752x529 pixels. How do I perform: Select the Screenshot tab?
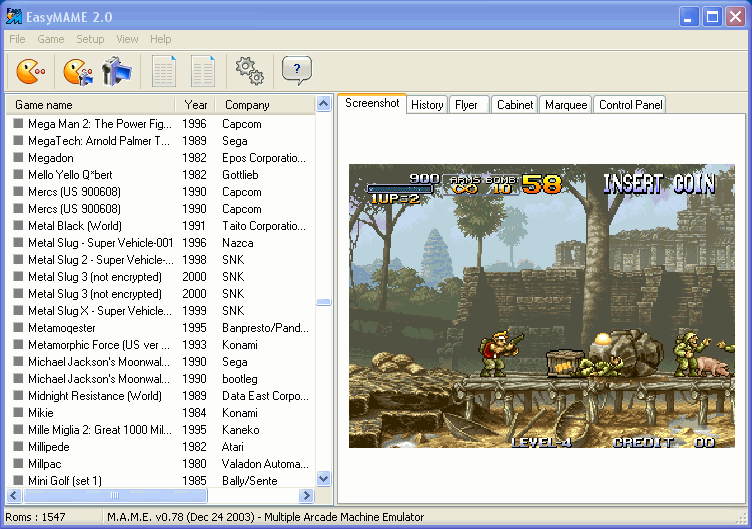[x=372, y=103]
